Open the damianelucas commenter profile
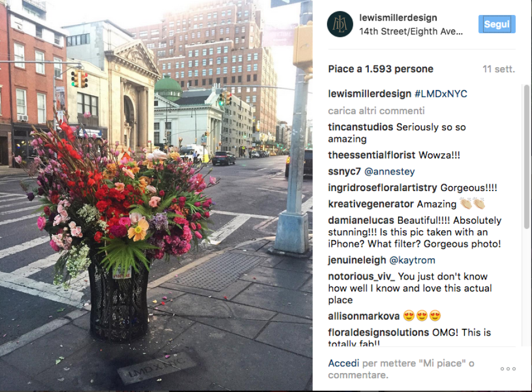The width and height of the screenshot is (532, 392). (x=361, y=220)
